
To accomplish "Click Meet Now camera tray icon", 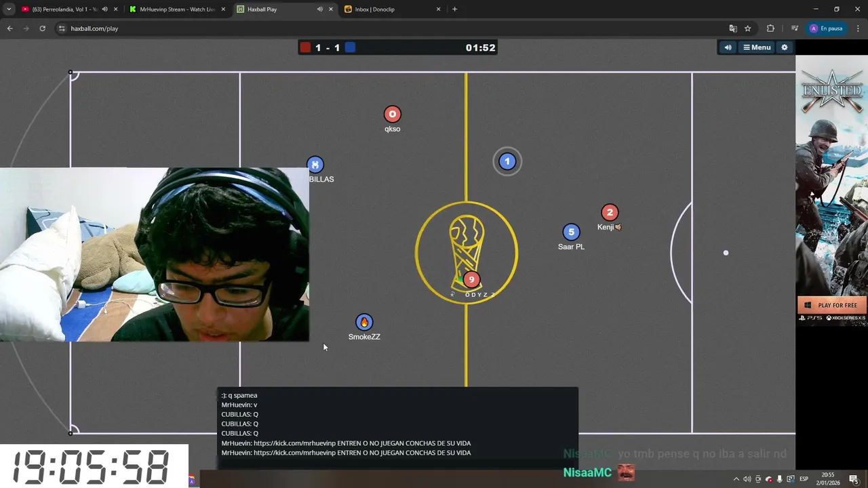I will [758, 479].
